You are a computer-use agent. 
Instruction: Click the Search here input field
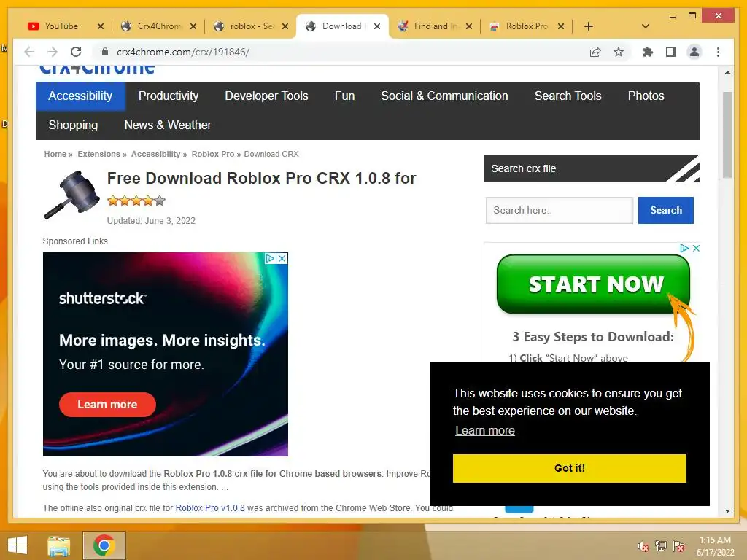click(560, 210)
